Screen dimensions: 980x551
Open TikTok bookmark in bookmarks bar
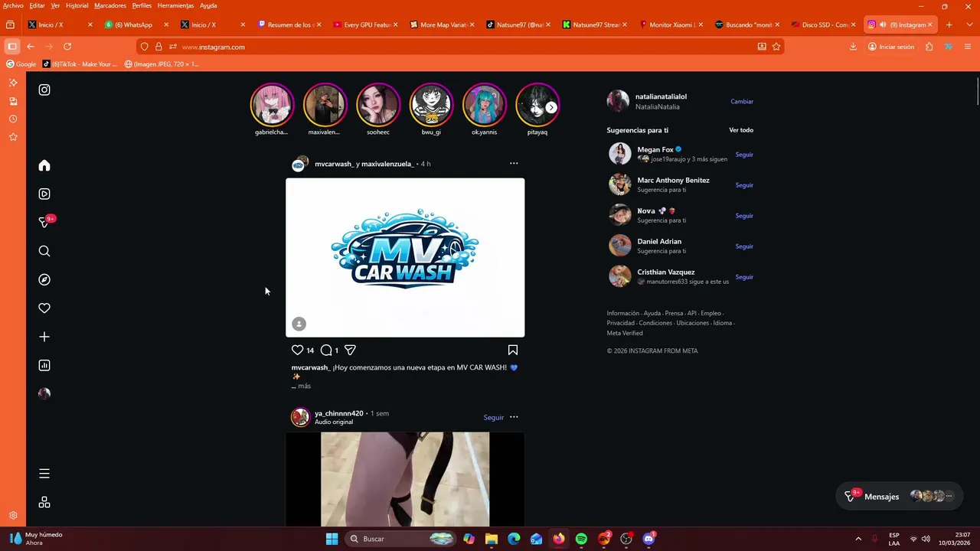click(x=80, y=64)
